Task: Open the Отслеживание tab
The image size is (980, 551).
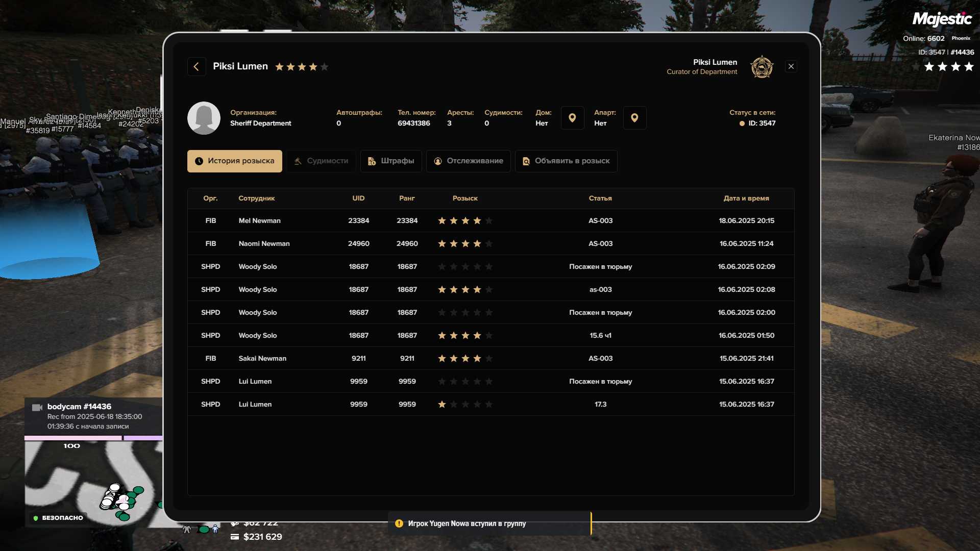Action: [469, 161]
